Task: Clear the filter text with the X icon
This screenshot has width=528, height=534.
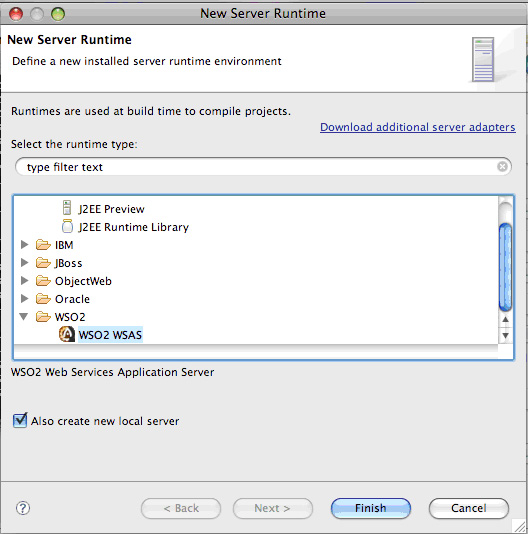Action: [x=502, y=167]
